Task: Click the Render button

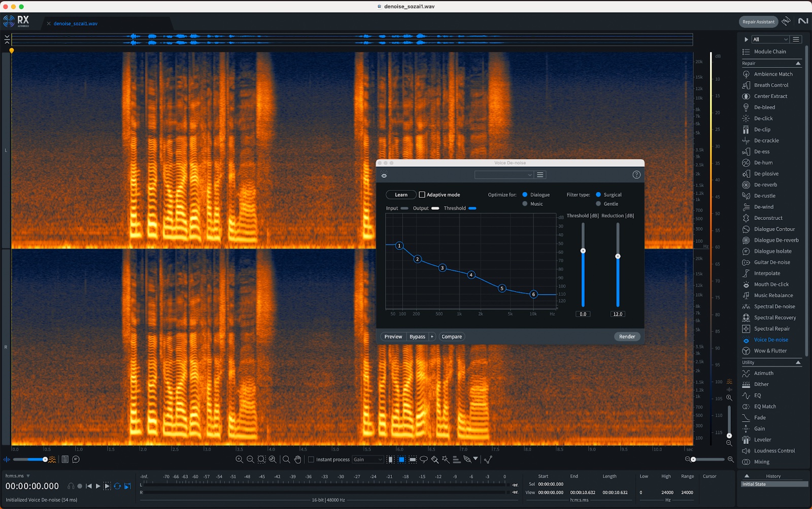Action: (x=627, y=337)
